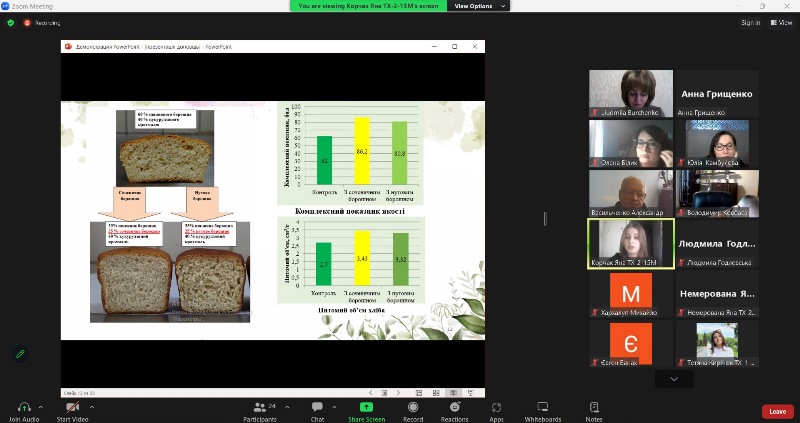Open the Reactions menu
This screenshot has height=423, width=800.
454,407
